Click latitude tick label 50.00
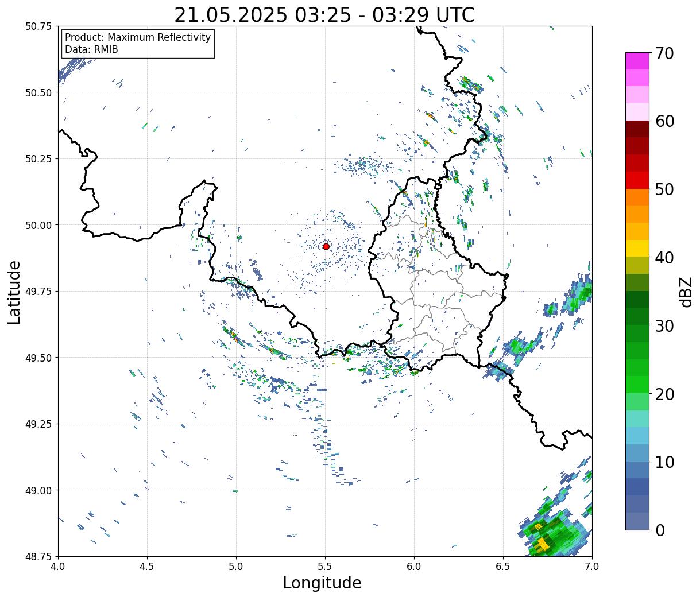 [38, 225]
